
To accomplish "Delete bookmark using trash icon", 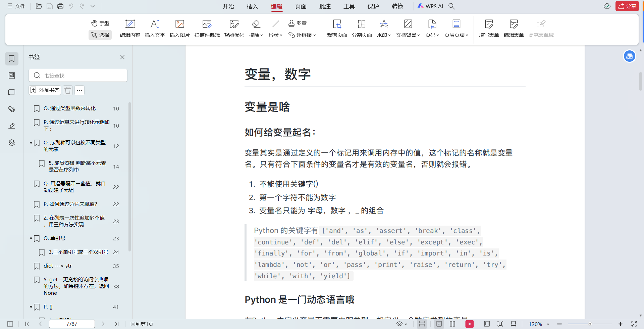I will [68, 90].
